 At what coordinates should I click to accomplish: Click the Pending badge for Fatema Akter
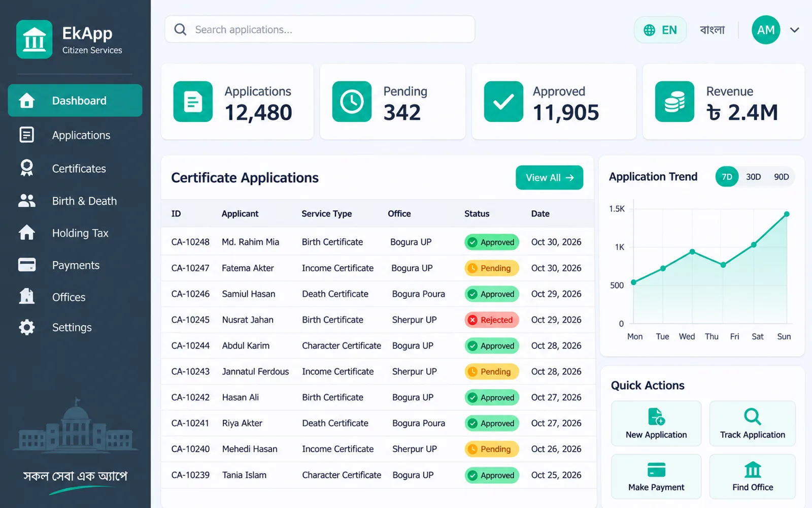pyautogui.click(x=492, y=268)
